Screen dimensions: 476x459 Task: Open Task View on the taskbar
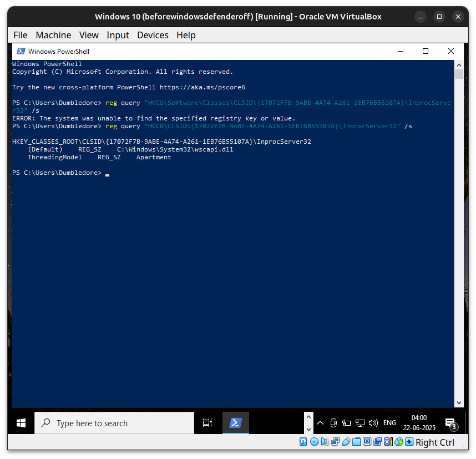(x=207, y=423)
